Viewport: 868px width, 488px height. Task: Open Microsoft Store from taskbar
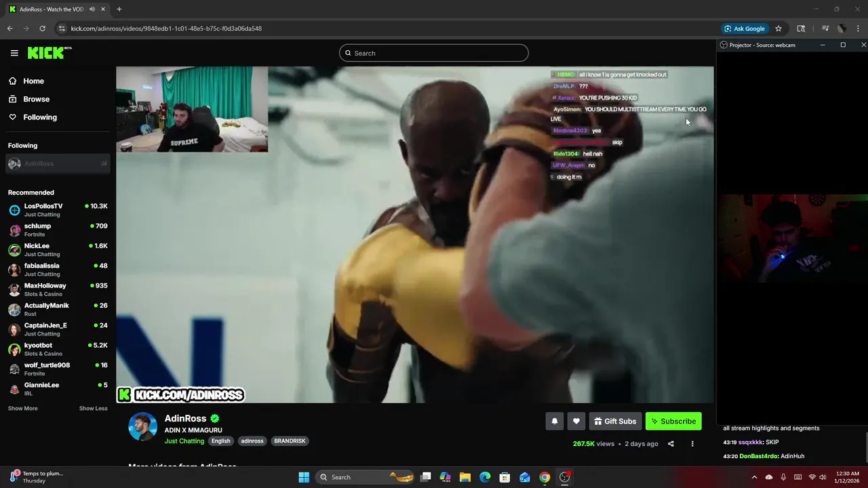(x=505, y=477)
